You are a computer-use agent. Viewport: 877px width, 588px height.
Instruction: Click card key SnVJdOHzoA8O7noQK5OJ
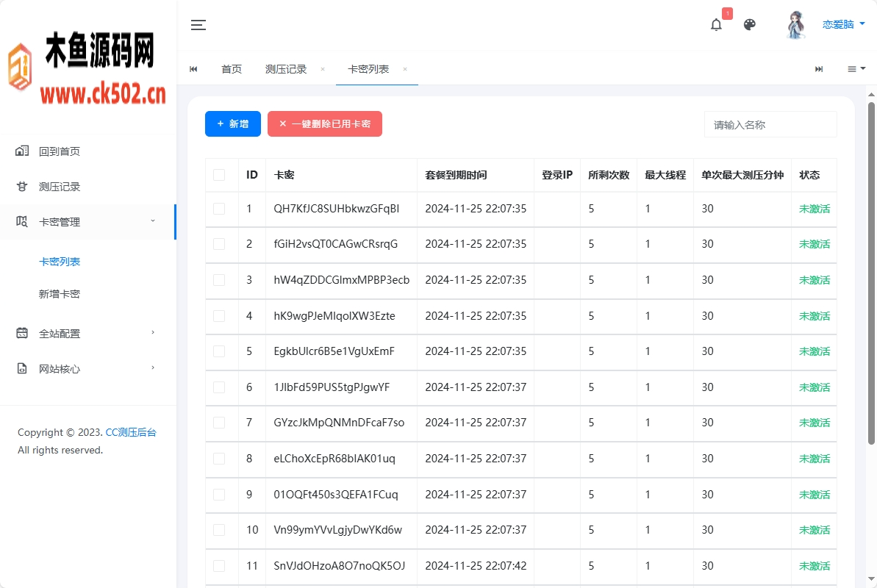[340, 566]
